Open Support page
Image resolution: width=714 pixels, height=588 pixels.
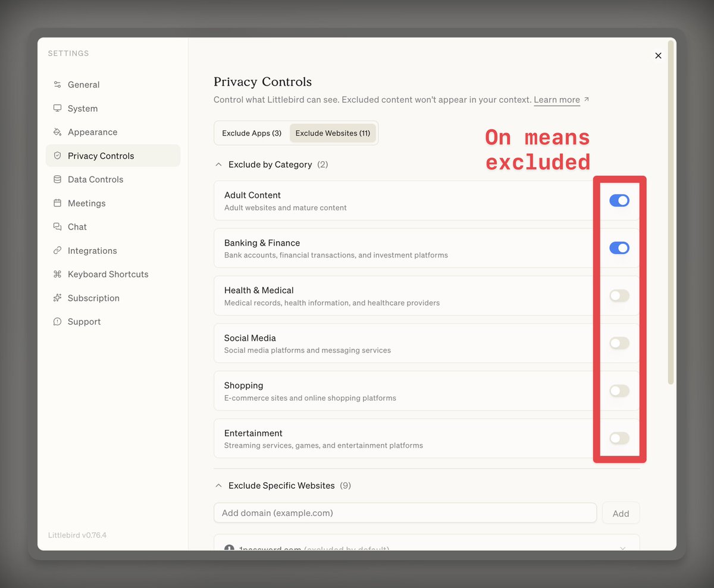(x=113, y=322)
